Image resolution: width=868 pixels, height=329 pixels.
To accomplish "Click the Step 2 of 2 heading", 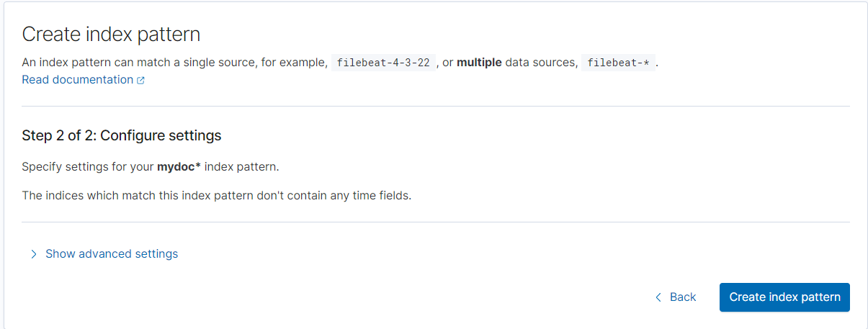I will [122, 135].
